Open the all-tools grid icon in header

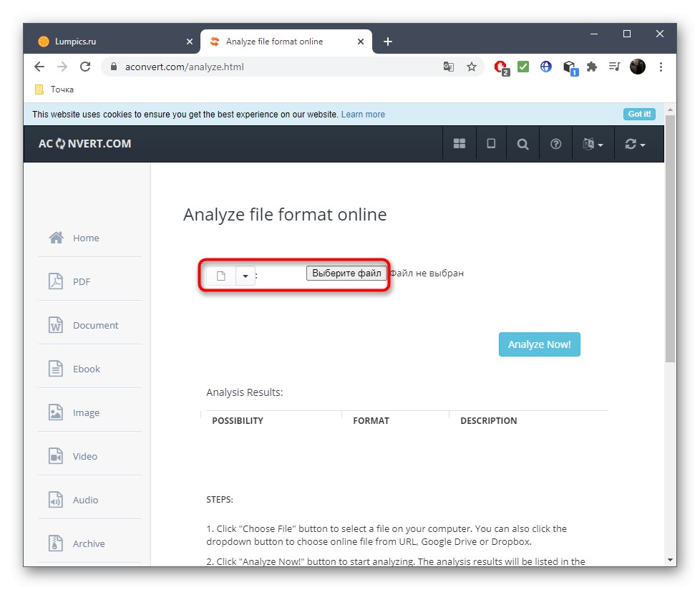[x=460, y=143]
